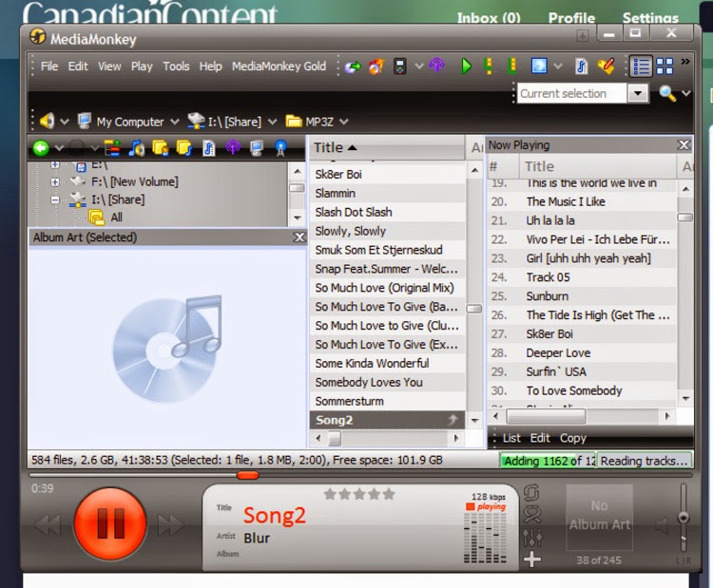
Task: Click the volume slider knob
Action: coord(683,518)
